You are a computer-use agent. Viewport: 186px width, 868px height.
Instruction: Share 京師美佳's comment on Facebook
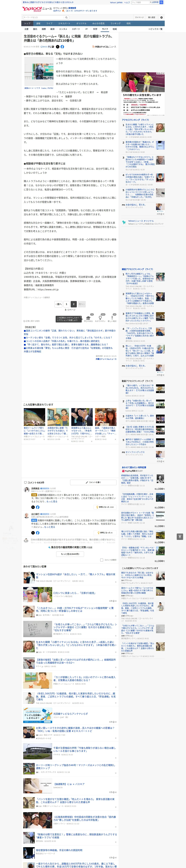(x=38, y=507)
